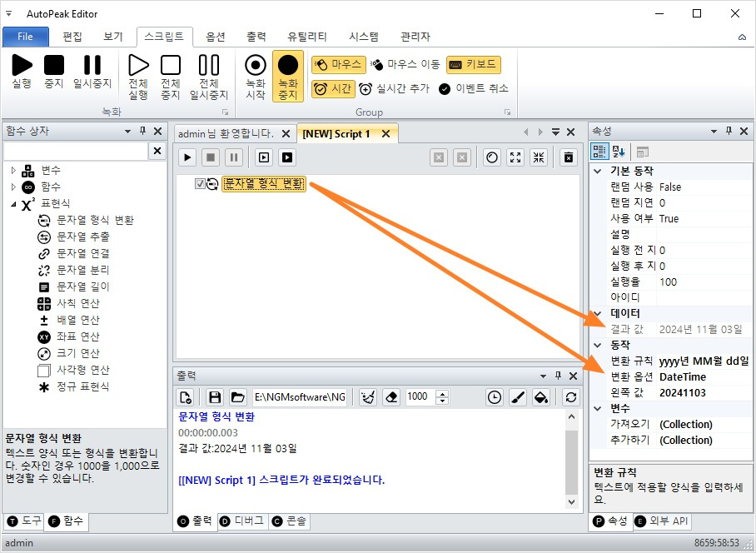
Task: Switch to the 콘솔 bottom tab
Action: pyautogui.click(x=291, y=521)
